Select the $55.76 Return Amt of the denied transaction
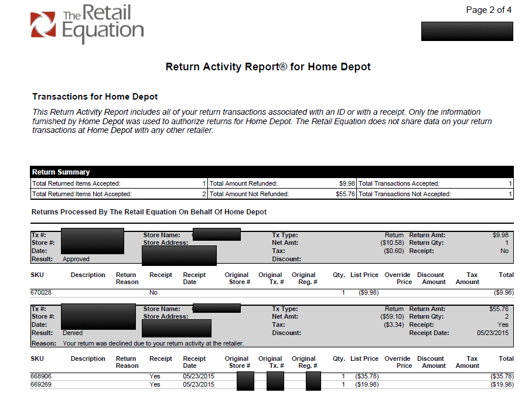Image resolution: width=532 pixels, height=420 pixels. click(x=499, y=309)
